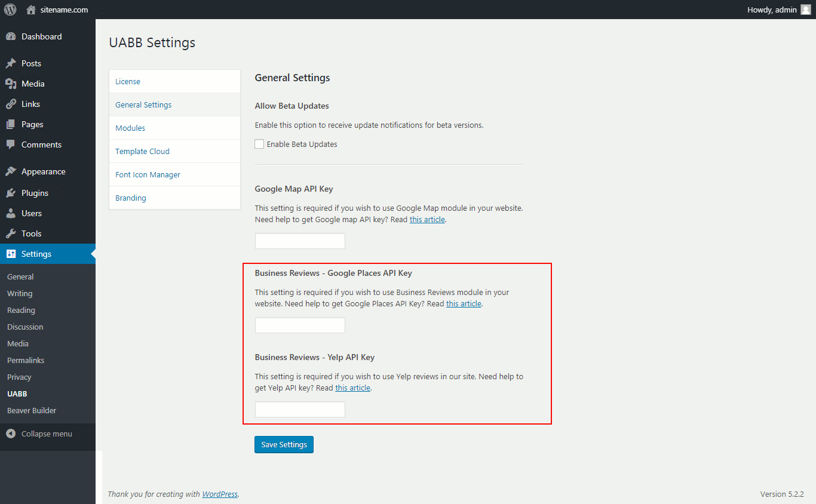
Task: Click the Settings sliders icon
Action: click(x=11, y=254)
